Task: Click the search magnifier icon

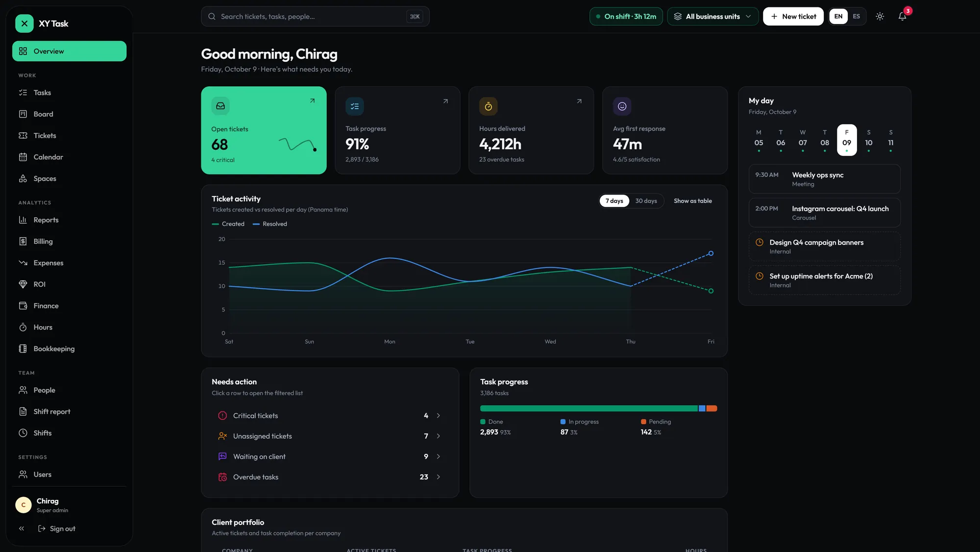Action: [212, 16]
